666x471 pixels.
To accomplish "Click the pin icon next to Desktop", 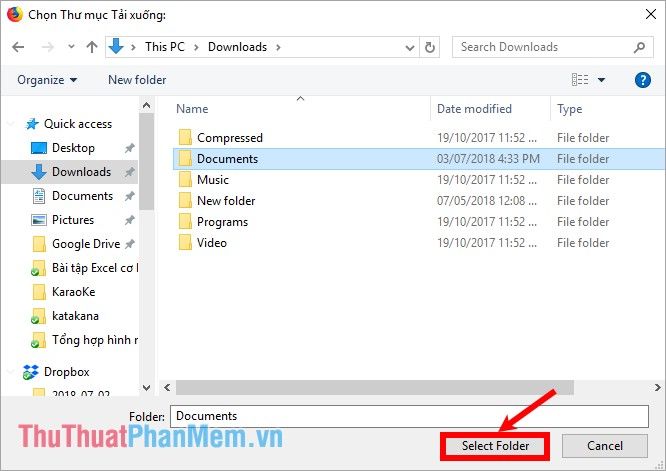I will [x=130, y=148].
